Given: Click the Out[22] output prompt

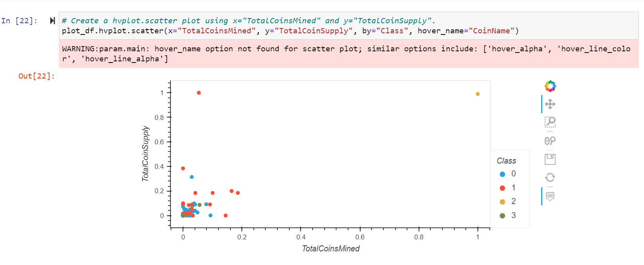Looking at the screenshot, I should click(37, 76).
